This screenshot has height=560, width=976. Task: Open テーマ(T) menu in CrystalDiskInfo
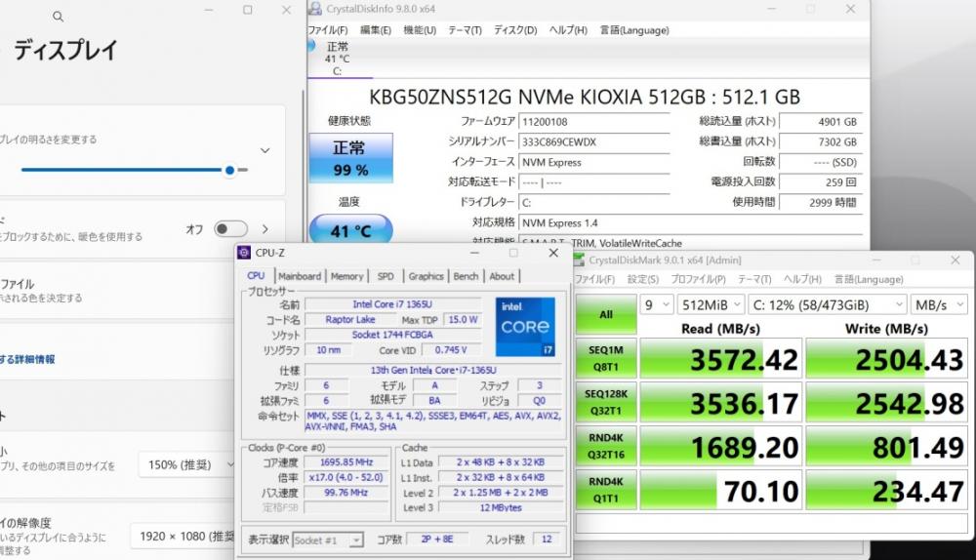[465, 30]
